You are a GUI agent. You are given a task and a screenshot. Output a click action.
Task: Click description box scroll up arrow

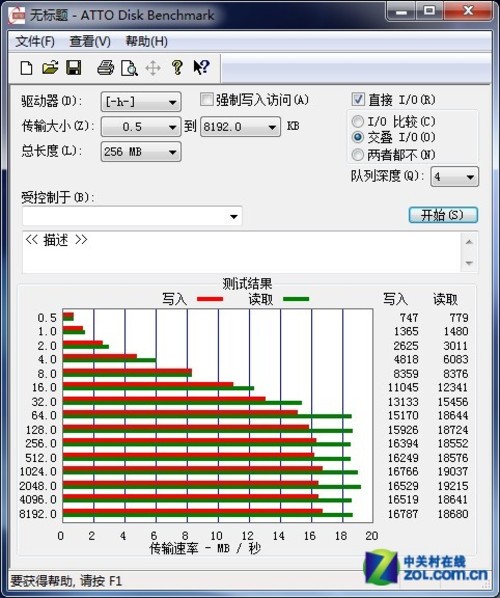[x=469, y=242]
